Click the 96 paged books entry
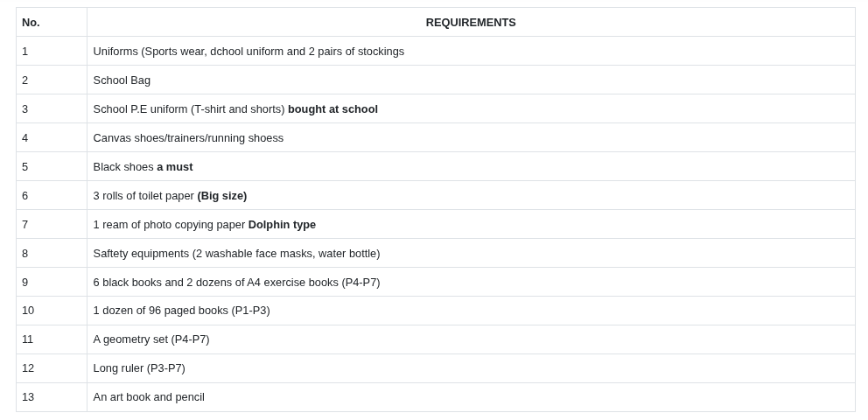This screenshot has height=420, width=868. pyautogui.click(x=181, y=311)
